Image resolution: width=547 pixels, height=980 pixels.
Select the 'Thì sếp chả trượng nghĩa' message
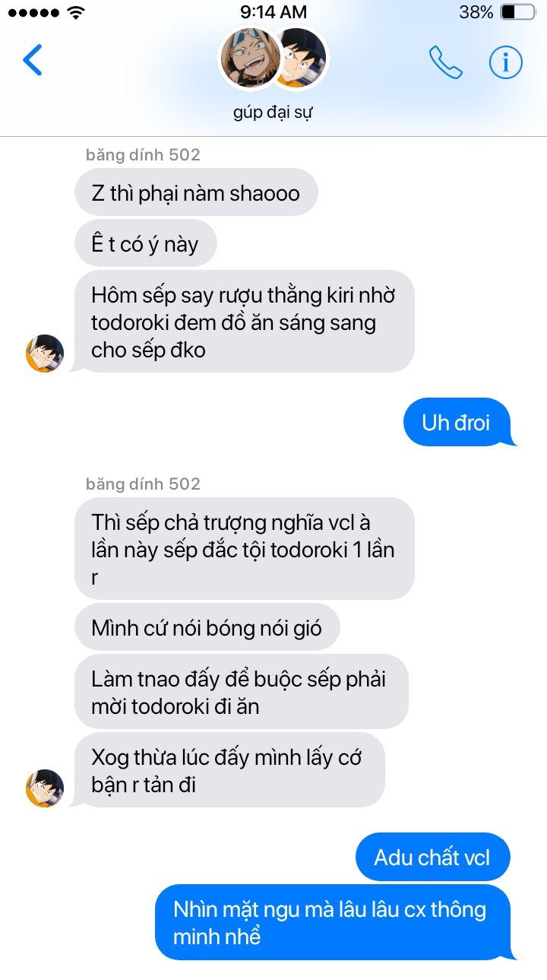[x=245, y=548]
